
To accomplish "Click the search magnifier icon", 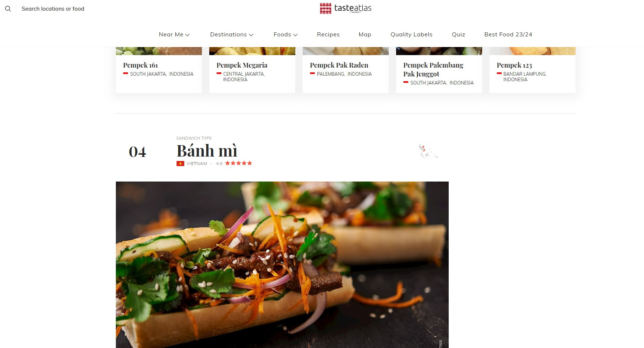I will [x=8, y=8].
